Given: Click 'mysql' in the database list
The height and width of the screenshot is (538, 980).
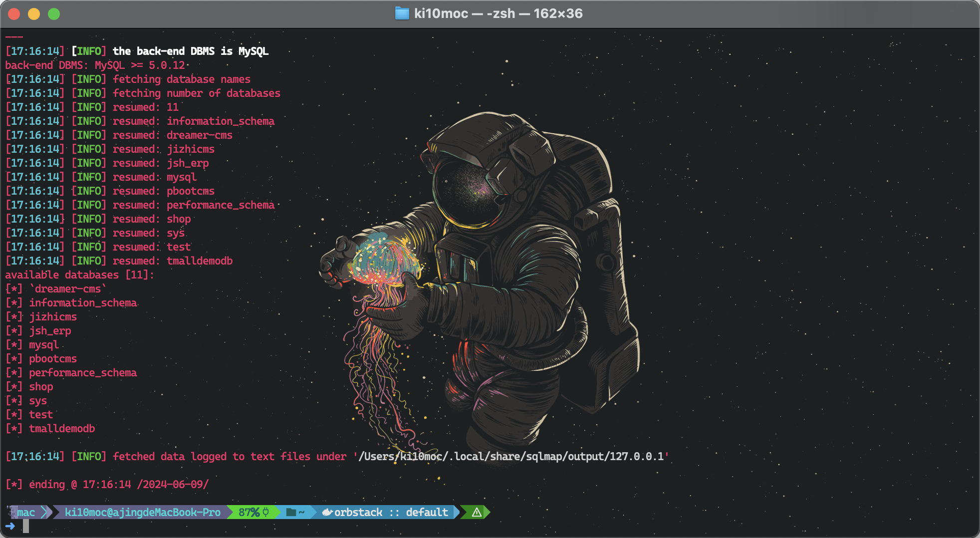Looking at the screenshot, I should [44, 345].
